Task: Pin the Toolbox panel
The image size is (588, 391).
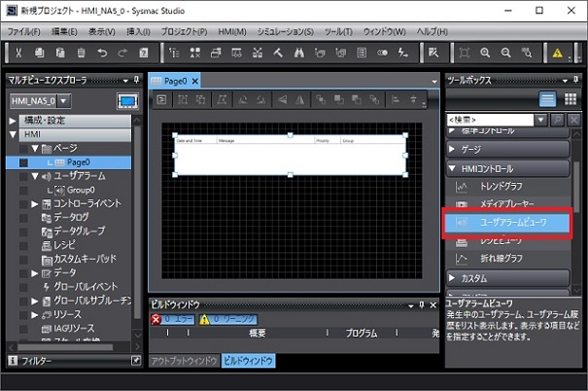Action: tap(575, 80)
